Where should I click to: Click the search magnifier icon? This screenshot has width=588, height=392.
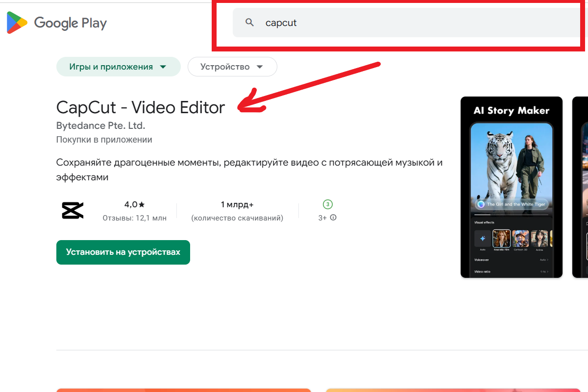click(249, 23)
